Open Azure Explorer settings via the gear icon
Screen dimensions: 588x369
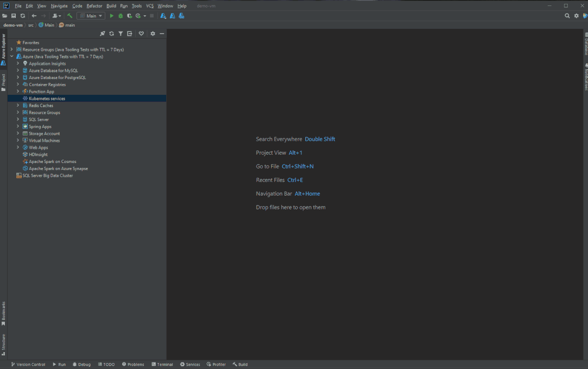[x=153, y=33]
